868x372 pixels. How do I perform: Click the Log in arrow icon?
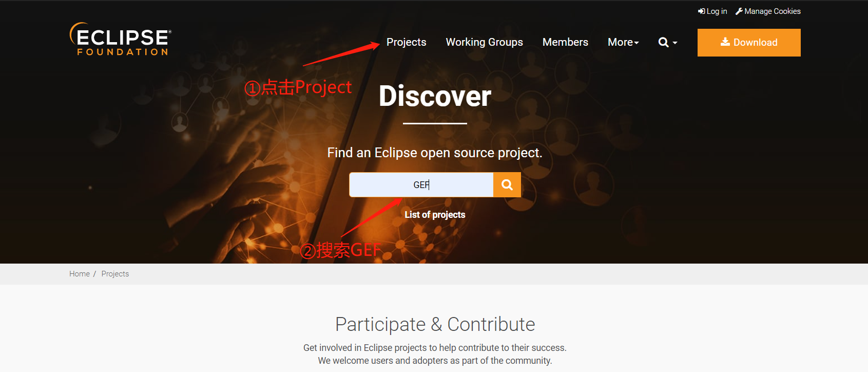point(701,11)
